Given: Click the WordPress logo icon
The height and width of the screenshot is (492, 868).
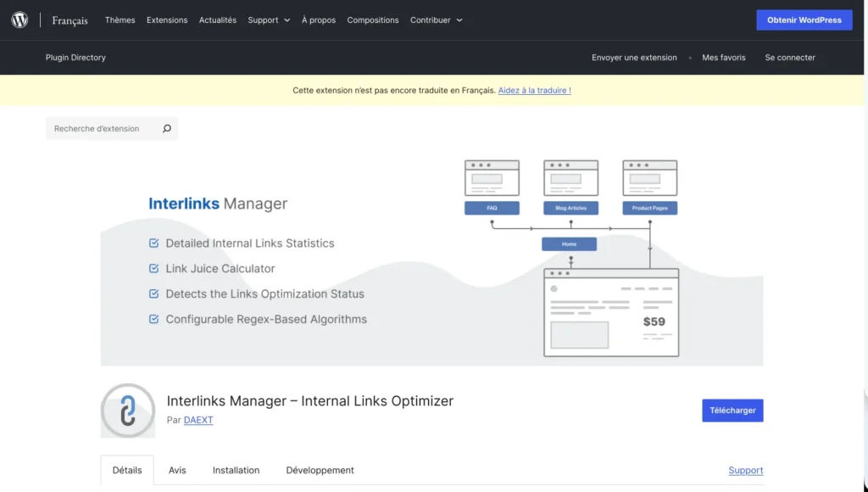Looking at the screenshot, I should [x=20, y=20].
